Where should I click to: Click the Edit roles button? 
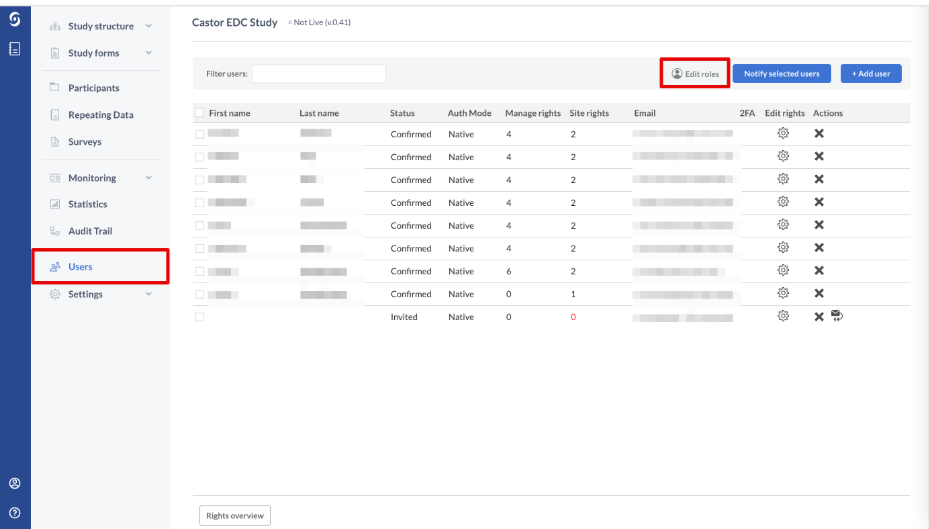pyautogui.click(x=695, y=73)
